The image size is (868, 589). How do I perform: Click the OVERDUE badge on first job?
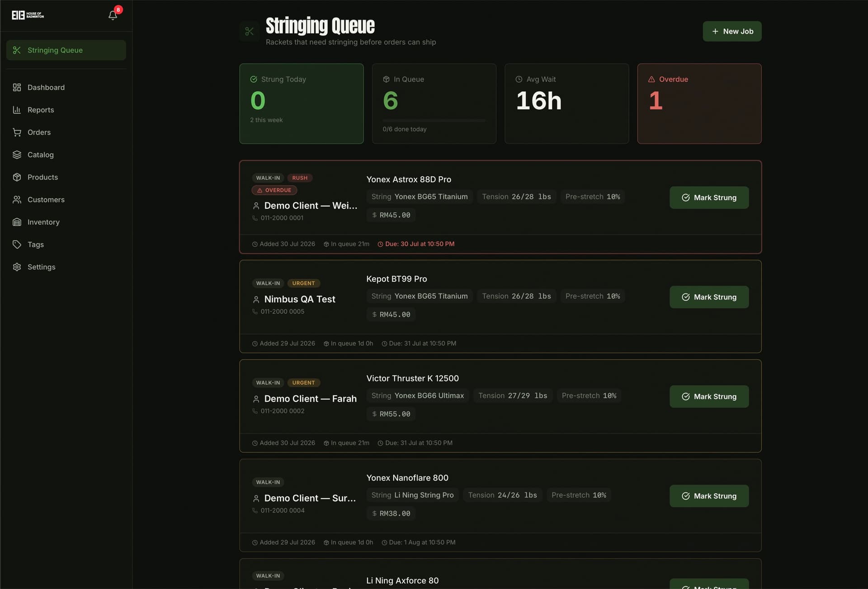pos(274,190)
